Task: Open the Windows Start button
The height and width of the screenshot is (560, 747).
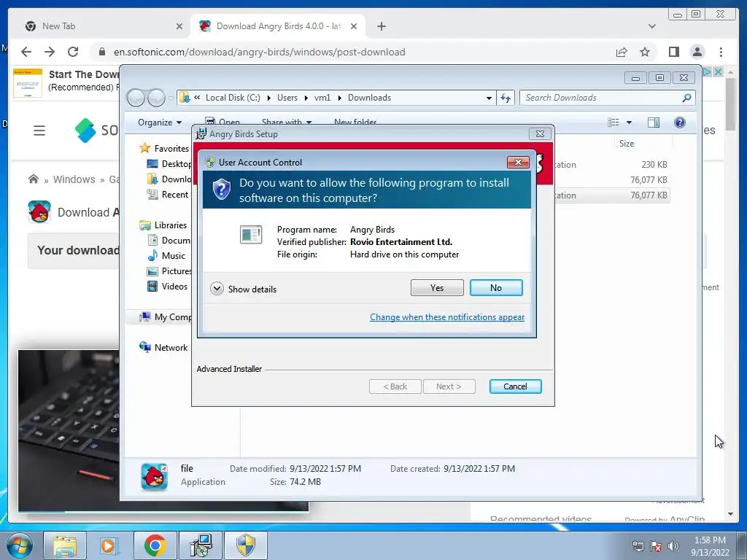Action: pyautogui.click(x=19, y=545)
